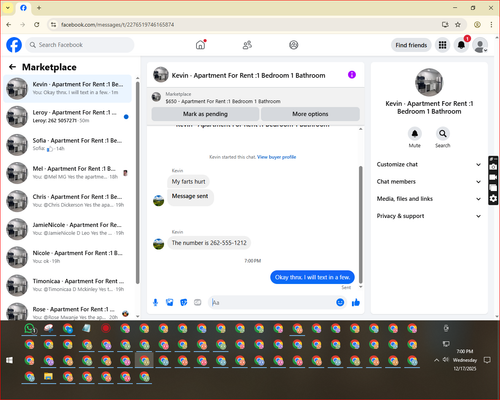This screenshot has width=500, height=400.
Task: Go back from Marketplace with arrow
Action: (12, 67)
